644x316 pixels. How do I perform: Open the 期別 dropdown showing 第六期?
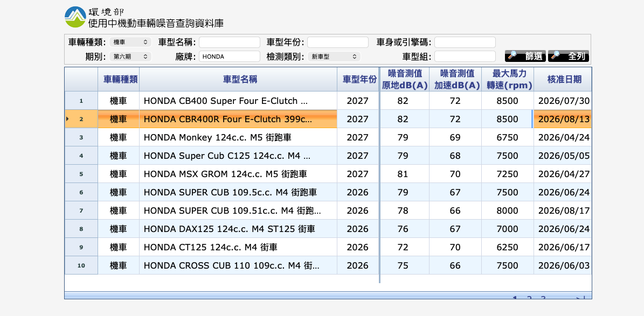(x=130, y=56)
